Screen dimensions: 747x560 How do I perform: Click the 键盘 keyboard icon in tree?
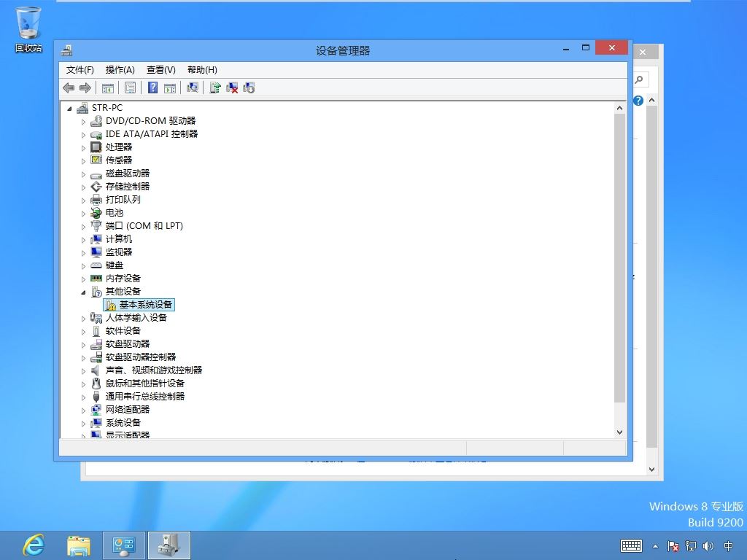point(96,265)
